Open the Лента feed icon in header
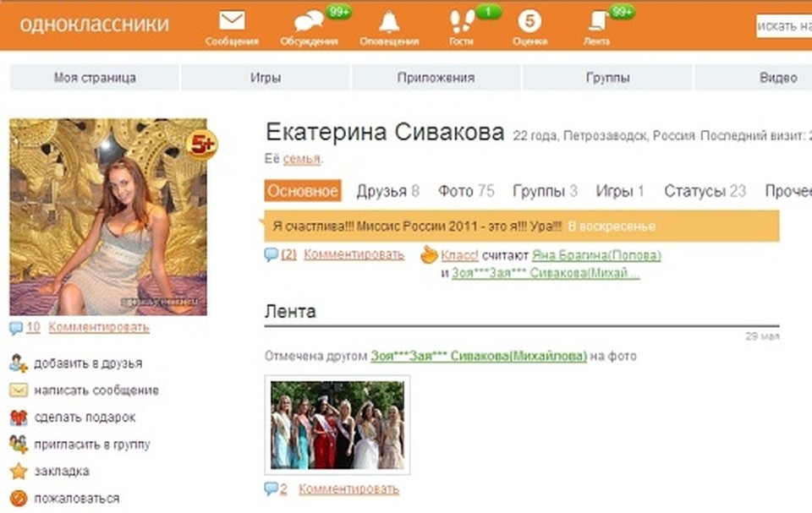The width and height of the screenshot is (812, 513). point(598,22)
